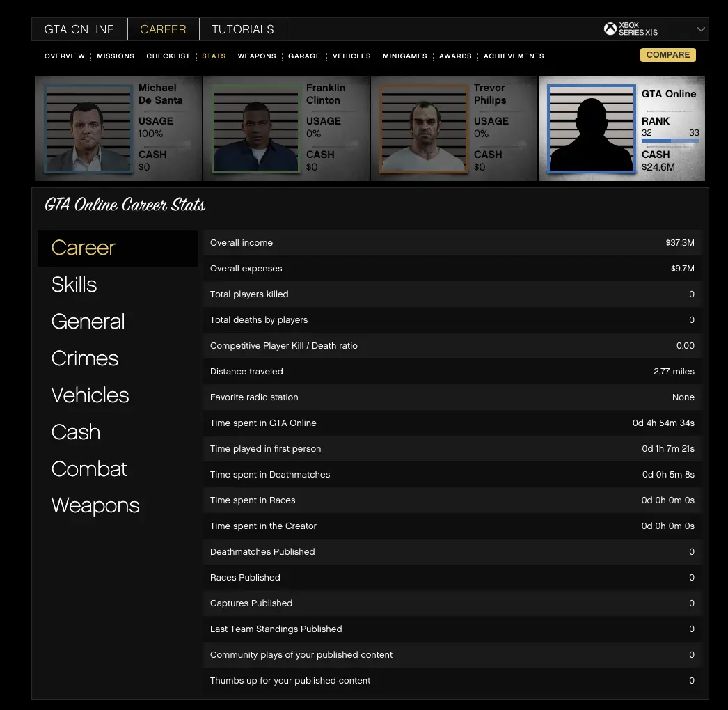Click Time played in first person label
This screenshot has height=710, width=728.
(x=266, y=448)
